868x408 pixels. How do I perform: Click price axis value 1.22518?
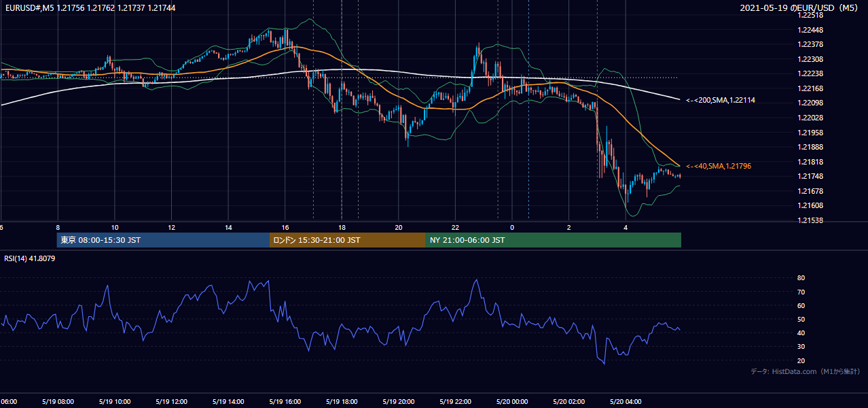[x=811, y=15]
